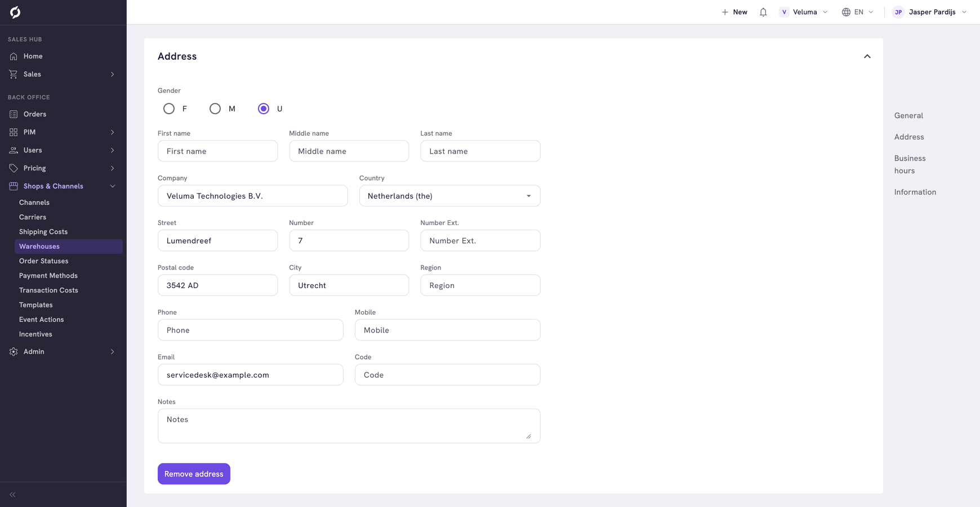Click the Veluma V badge icon

784,12
